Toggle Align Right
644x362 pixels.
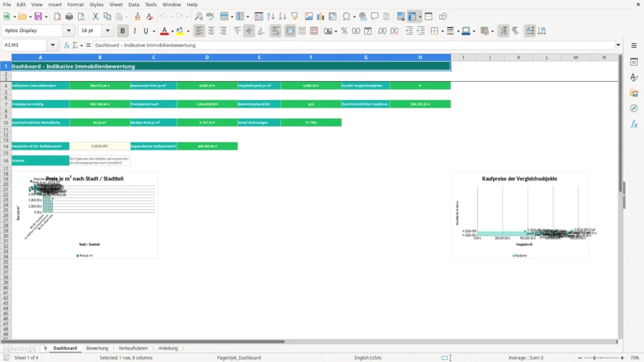point(223,31)
